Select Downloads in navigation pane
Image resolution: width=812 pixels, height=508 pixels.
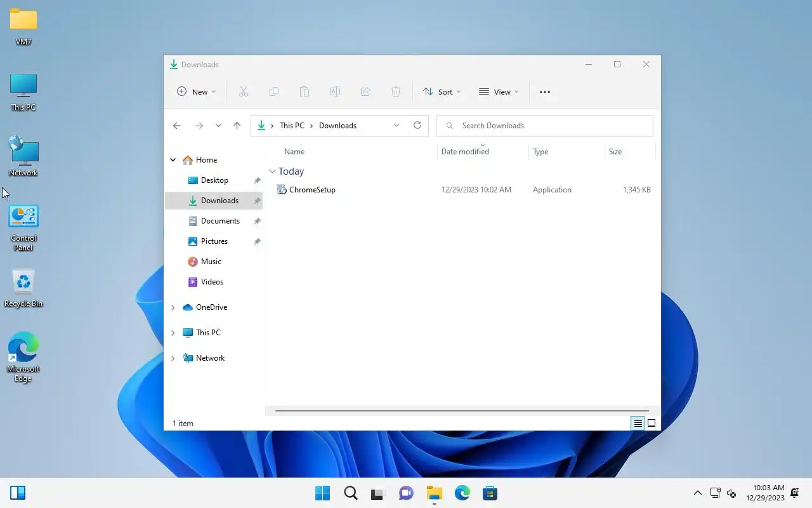pos(214,201)
